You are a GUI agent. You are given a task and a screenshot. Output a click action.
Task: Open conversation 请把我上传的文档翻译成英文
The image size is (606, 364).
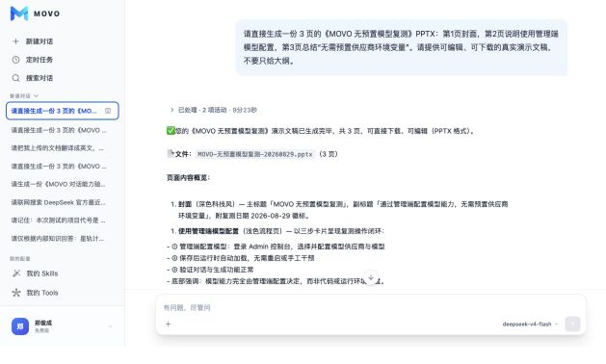pyautogui.click(x=58, y=148)
